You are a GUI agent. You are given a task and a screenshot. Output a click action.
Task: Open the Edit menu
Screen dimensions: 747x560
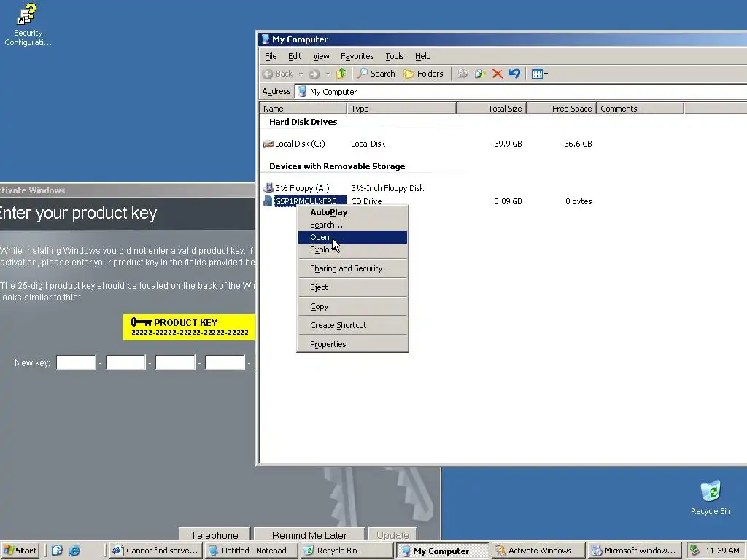(x=295, y=56)
